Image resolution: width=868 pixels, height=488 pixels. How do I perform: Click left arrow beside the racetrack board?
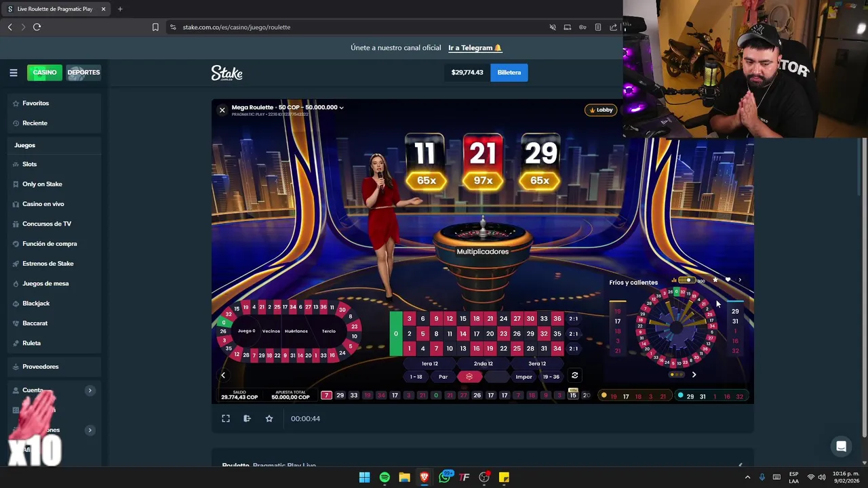(222, 375)
